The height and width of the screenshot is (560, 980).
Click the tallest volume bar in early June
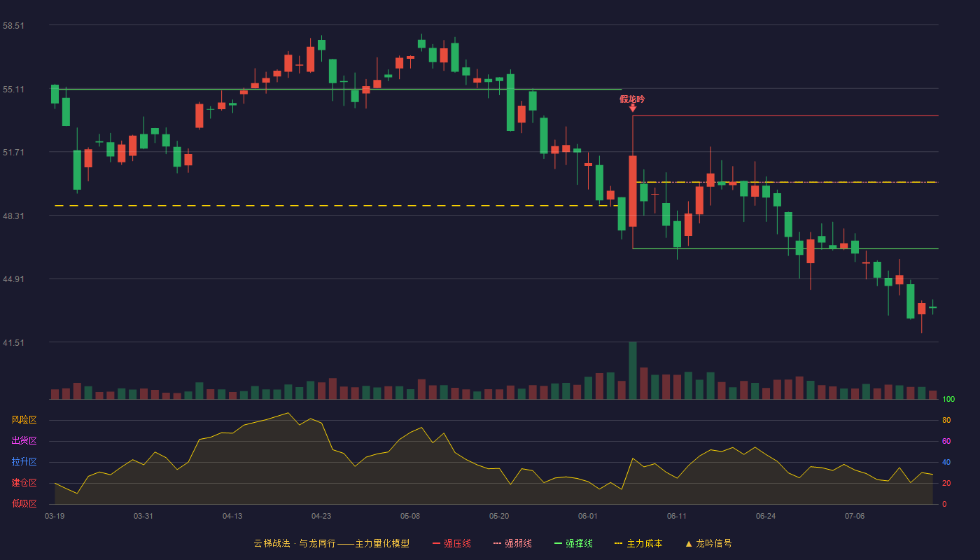click(633, 370)
